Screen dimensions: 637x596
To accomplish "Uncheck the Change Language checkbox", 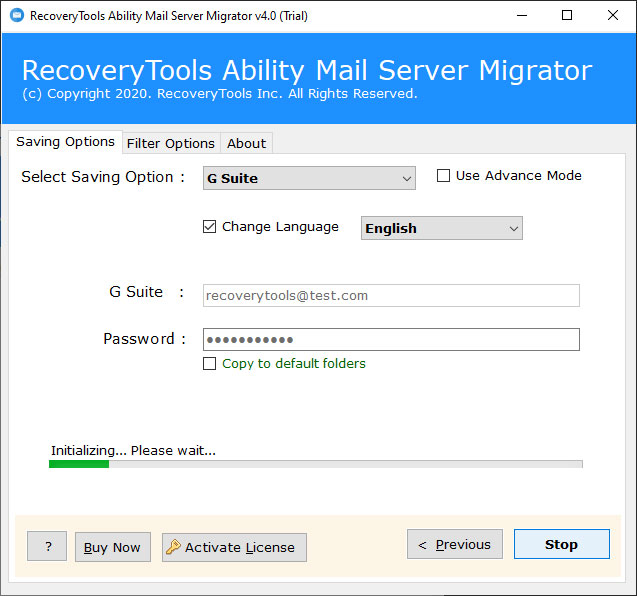I will click(x=210, y=227).
